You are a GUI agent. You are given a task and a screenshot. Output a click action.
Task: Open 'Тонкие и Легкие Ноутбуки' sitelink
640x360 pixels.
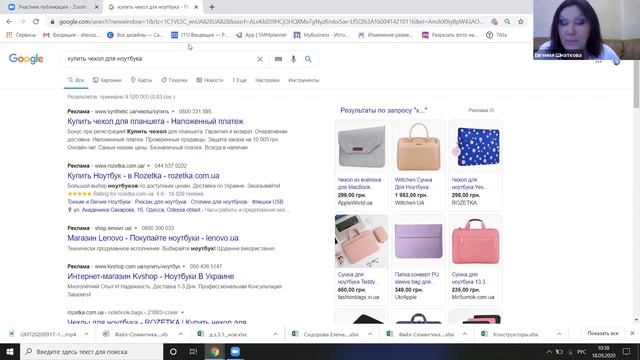click(x=99, y=202)
